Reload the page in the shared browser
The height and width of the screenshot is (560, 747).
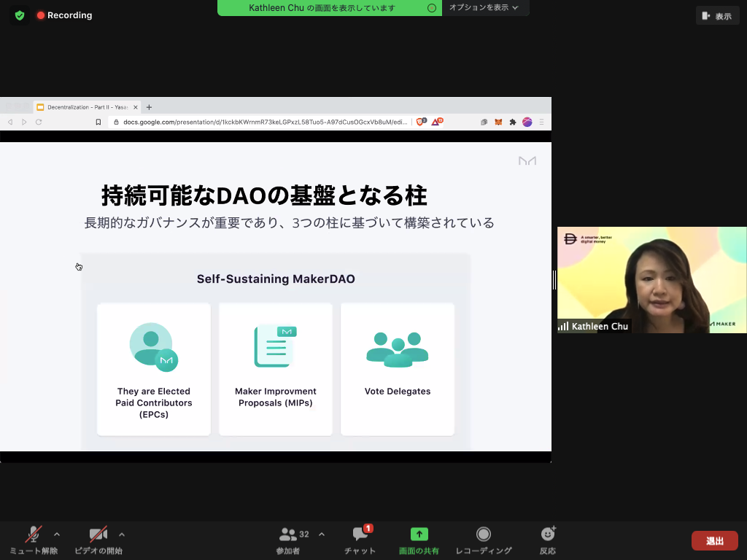pos(39,122)
